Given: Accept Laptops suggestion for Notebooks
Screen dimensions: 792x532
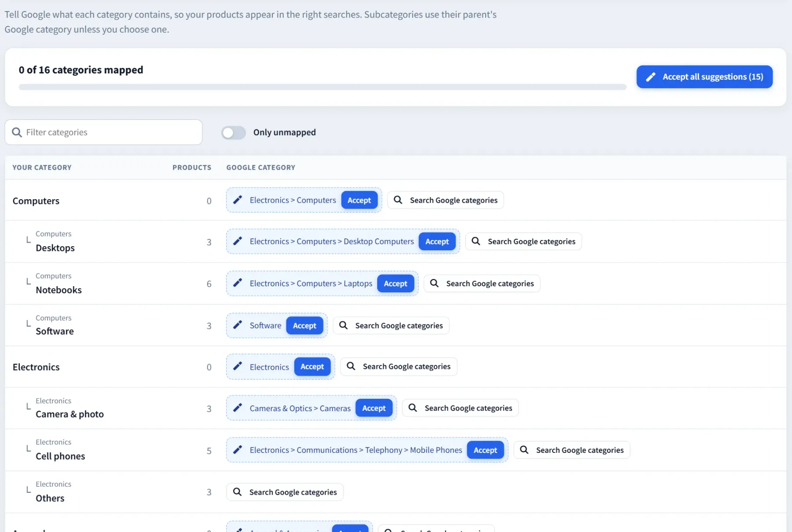Looking at the screenshot, I should click(396, 284).
